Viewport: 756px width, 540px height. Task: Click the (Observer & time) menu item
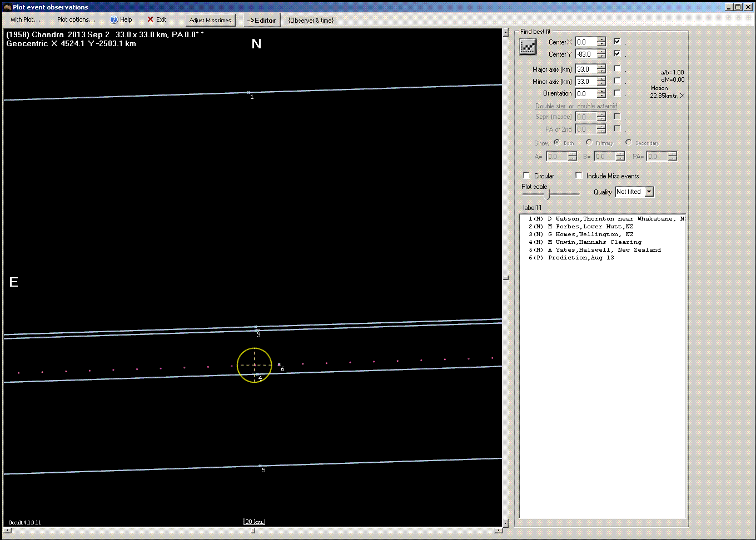point(311,21)
